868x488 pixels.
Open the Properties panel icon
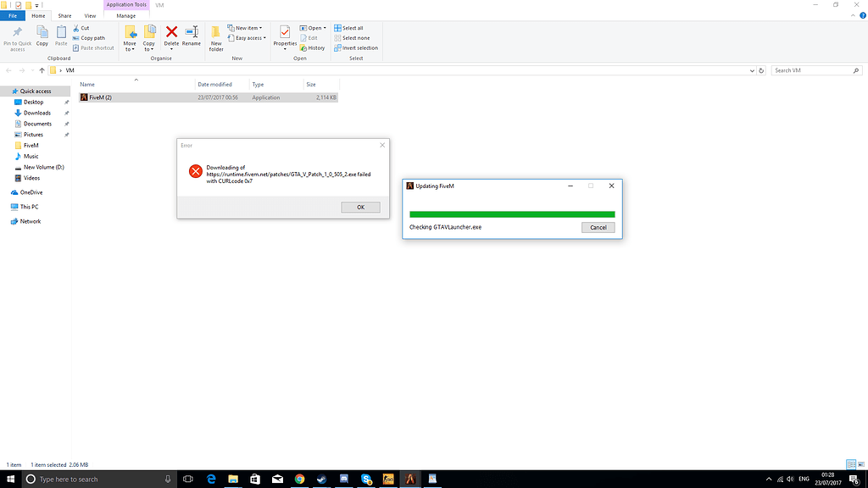(x=284, y=36)
